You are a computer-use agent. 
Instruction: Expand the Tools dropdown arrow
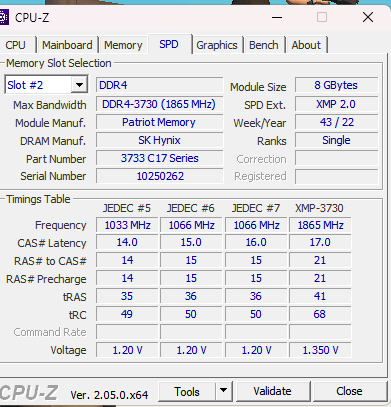[x=223, y=391]
